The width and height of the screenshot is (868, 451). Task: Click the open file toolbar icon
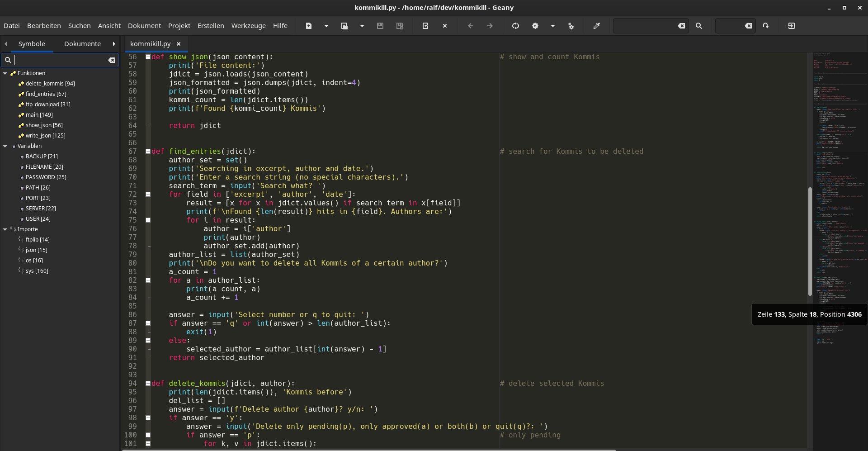[344, 26]
